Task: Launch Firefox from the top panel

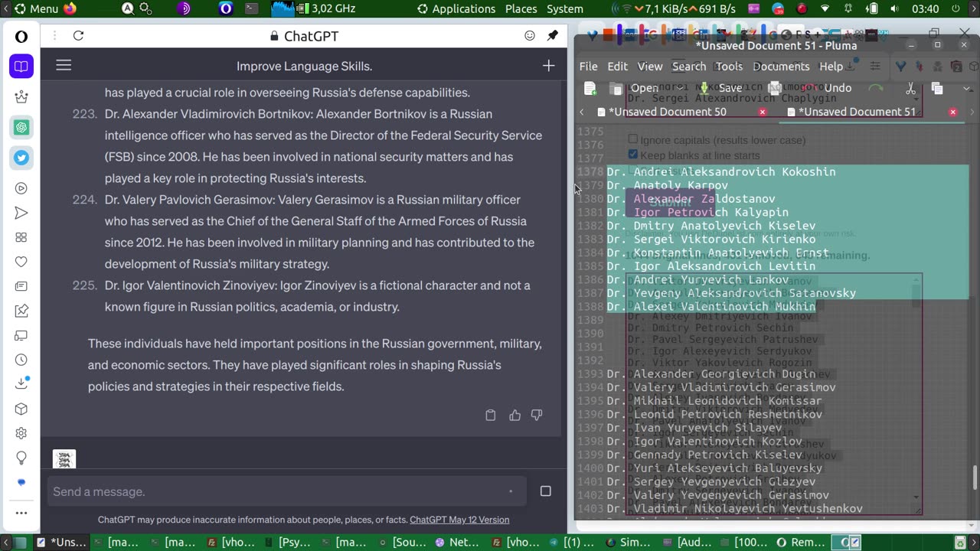Action: click(x=70, y=9)
